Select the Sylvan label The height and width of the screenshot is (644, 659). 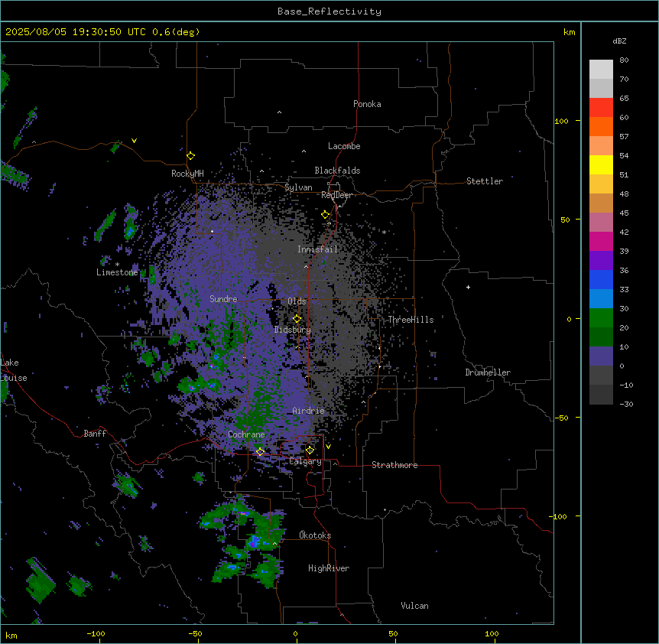click(298, 187)
